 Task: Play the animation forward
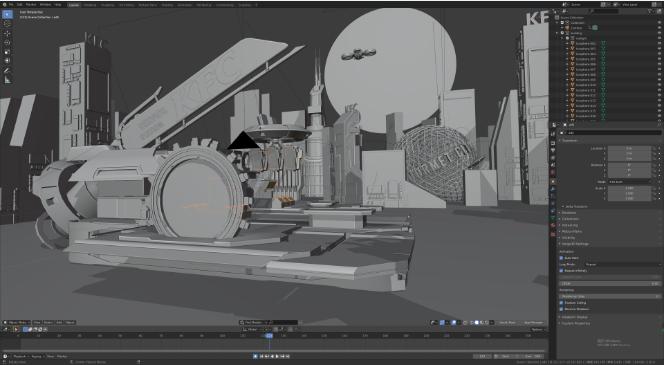pyautogui.click(x=277, y=357)
